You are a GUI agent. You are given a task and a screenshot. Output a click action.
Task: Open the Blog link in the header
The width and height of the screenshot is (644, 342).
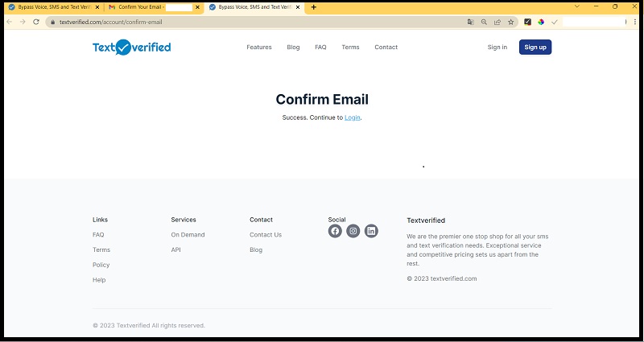click(293, 47)
